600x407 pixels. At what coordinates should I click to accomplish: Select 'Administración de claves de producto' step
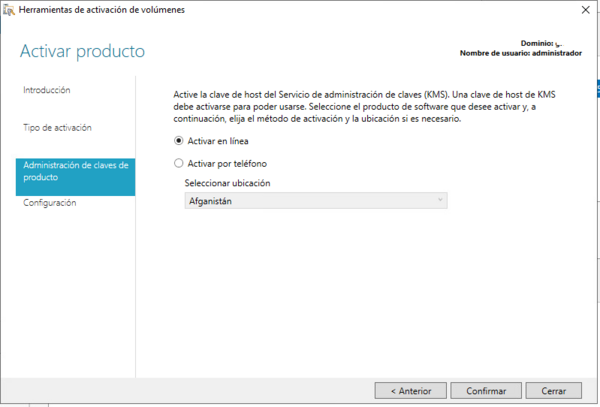coord(75,171)
